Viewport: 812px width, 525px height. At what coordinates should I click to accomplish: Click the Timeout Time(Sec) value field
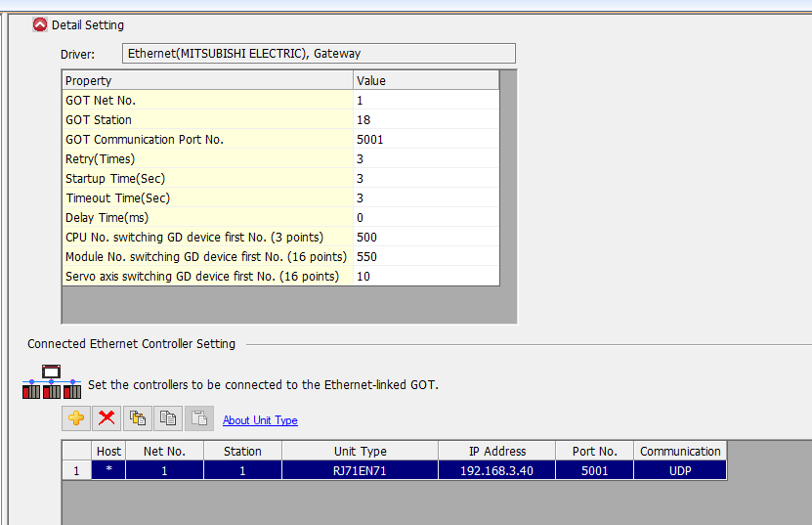425,197
